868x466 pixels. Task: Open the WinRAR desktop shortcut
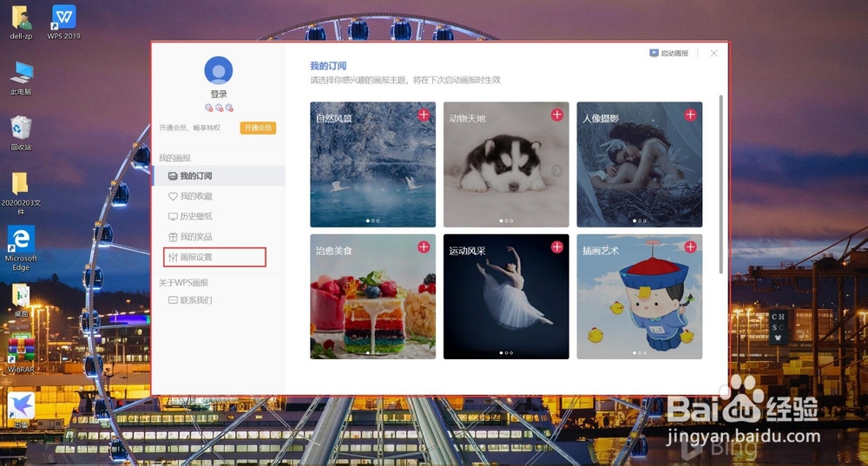21,354
